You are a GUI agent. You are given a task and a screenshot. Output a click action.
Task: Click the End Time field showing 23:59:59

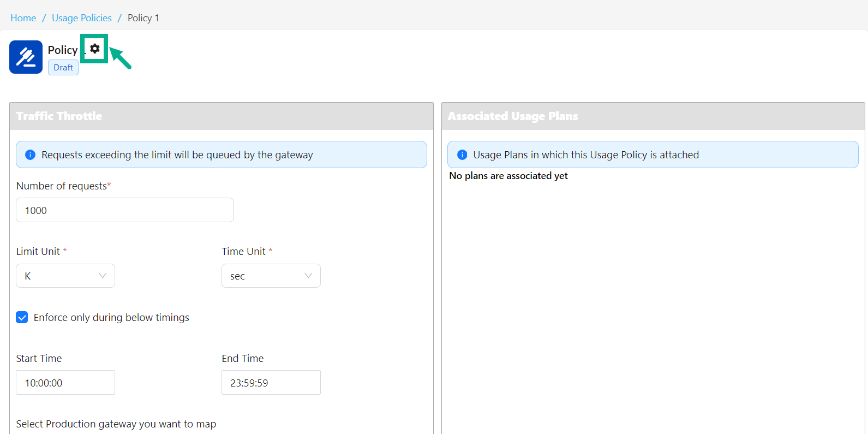coord(271,383)
